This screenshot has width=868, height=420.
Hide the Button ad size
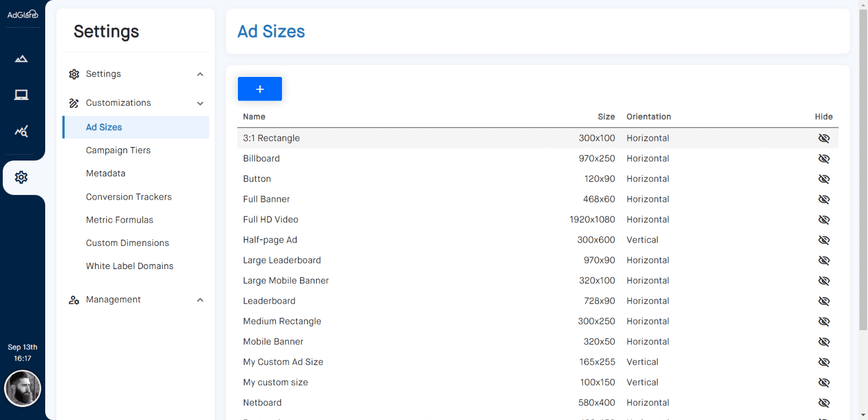pos(824,179)
